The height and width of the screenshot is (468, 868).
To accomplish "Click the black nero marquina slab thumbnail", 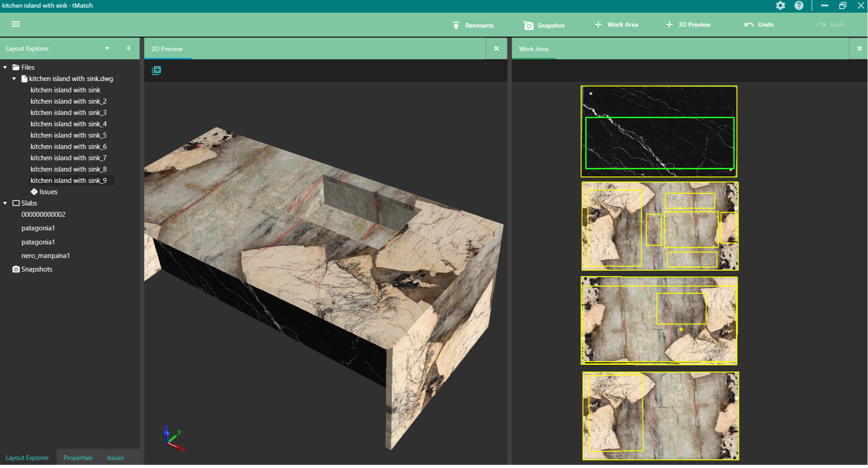I will (659, 131).
